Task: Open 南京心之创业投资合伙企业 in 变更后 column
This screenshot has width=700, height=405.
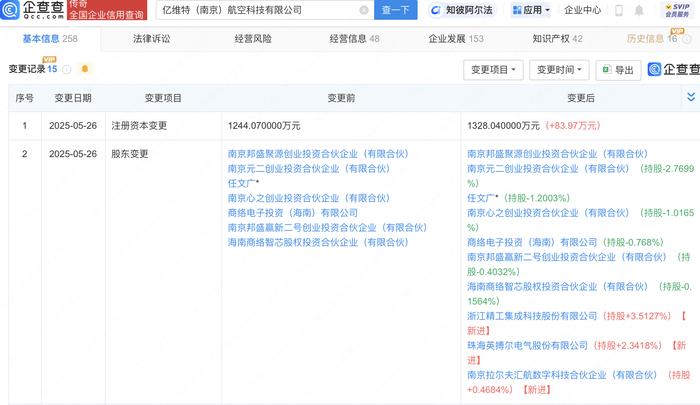Action: point(548,213)
